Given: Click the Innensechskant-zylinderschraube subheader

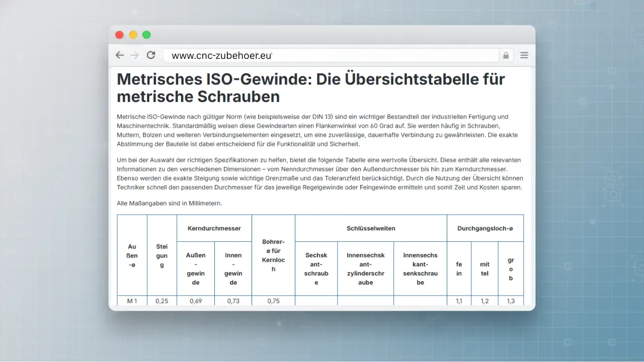Looking at the screenshot, I should [x=366, y=268].
